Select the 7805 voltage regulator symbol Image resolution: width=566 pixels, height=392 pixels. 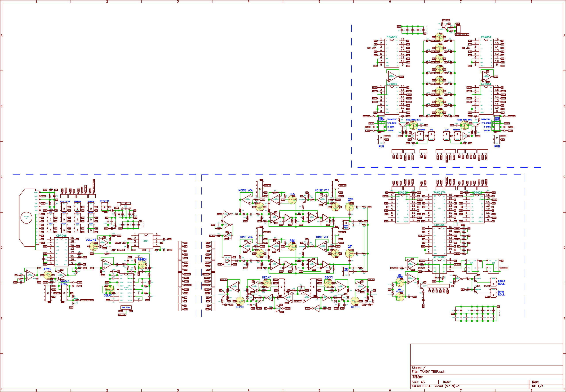coord(126,207)
